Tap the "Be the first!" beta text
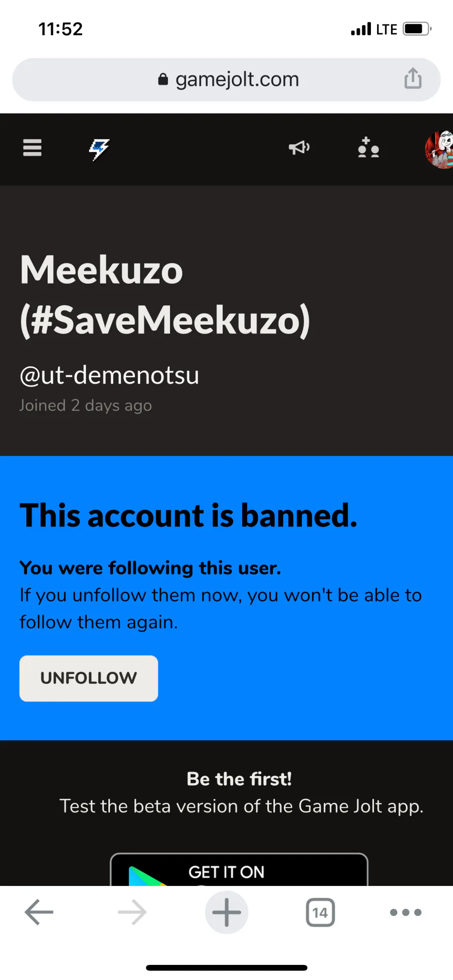The image size is (453, 980). point(239,779)
